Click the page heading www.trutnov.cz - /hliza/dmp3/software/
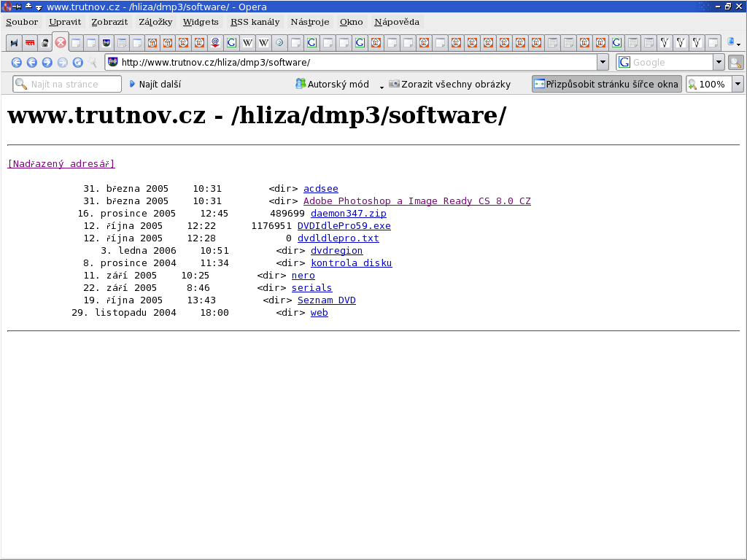 pos(257,115)
